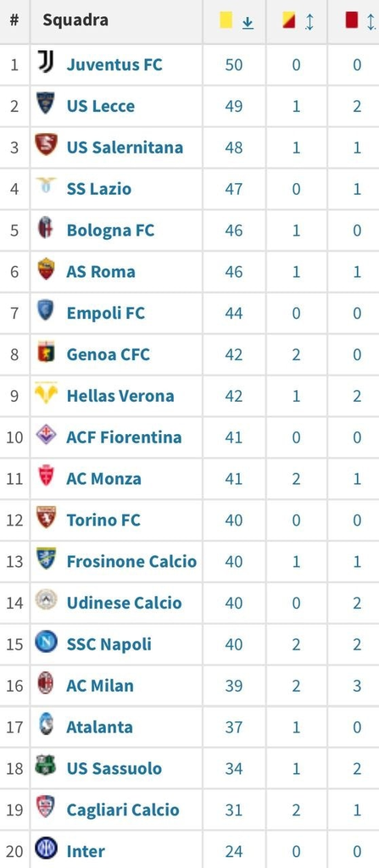The width and height of the screenshot is (379, 868).
Task: Click the AC Milan club crest
Action: [46, 683]
